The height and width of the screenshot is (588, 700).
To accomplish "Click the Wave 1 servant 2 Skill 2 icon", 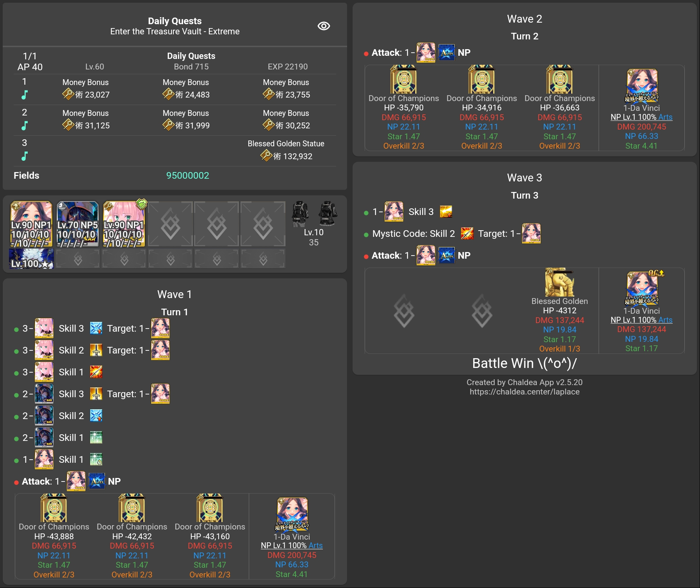I will [96, 416].
